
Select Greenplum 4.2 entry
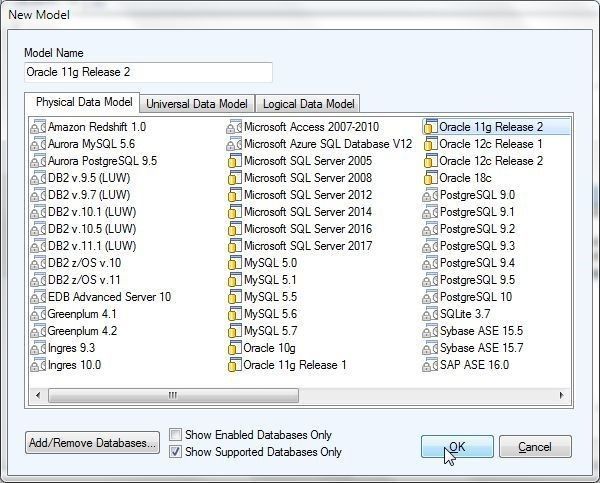click(74, 331)
